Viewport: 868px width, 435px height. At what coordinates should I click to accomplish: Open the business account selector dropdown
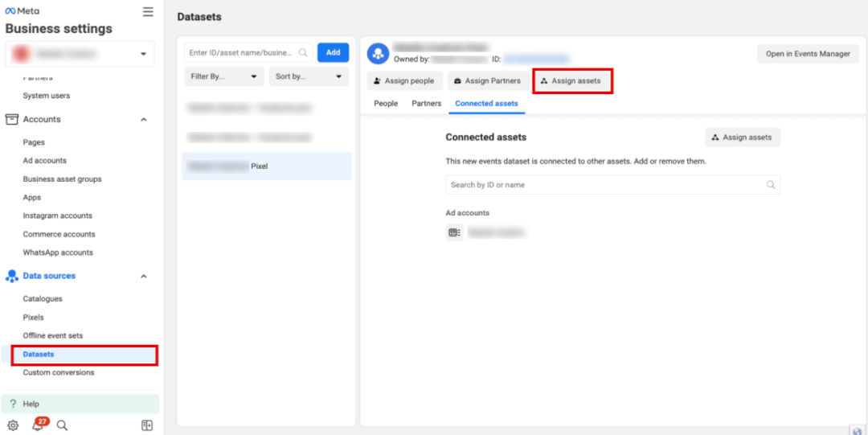coord(80,54)
